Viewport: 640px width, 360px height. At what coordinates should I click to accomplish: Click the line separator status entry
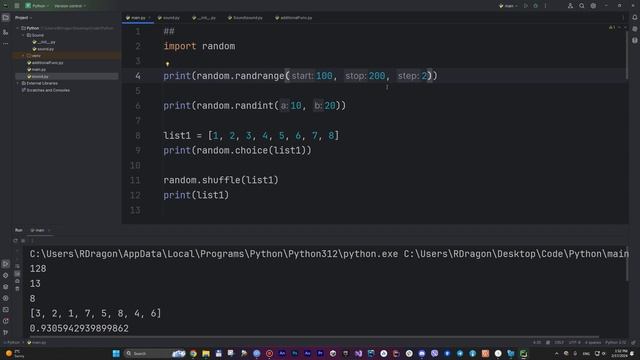(559, 342)
